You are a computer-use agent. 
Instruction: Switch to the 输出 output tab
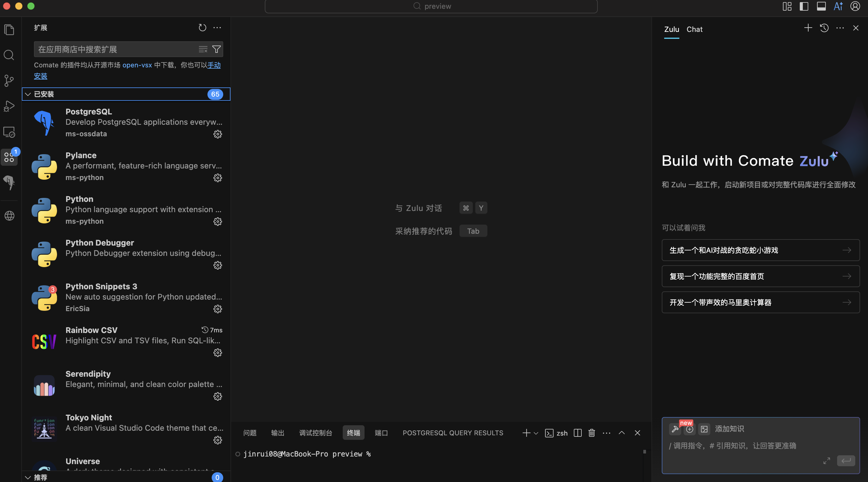pos(278,433)
